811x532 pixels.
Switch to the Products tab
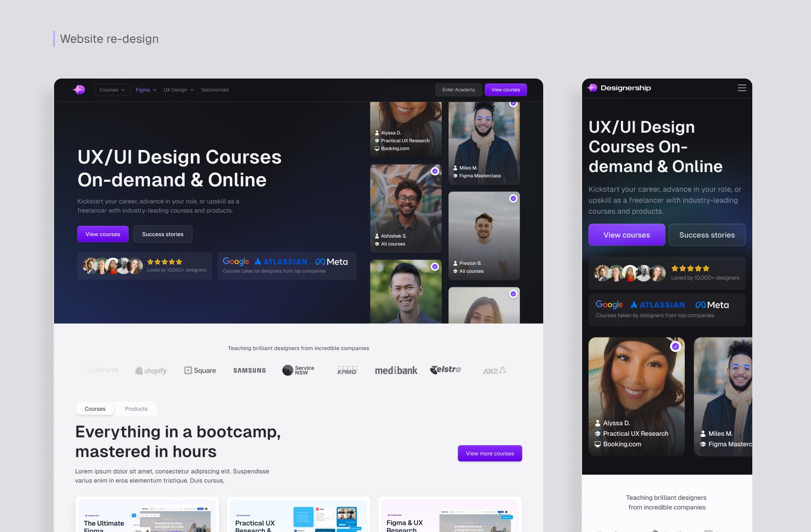[136, 409]
